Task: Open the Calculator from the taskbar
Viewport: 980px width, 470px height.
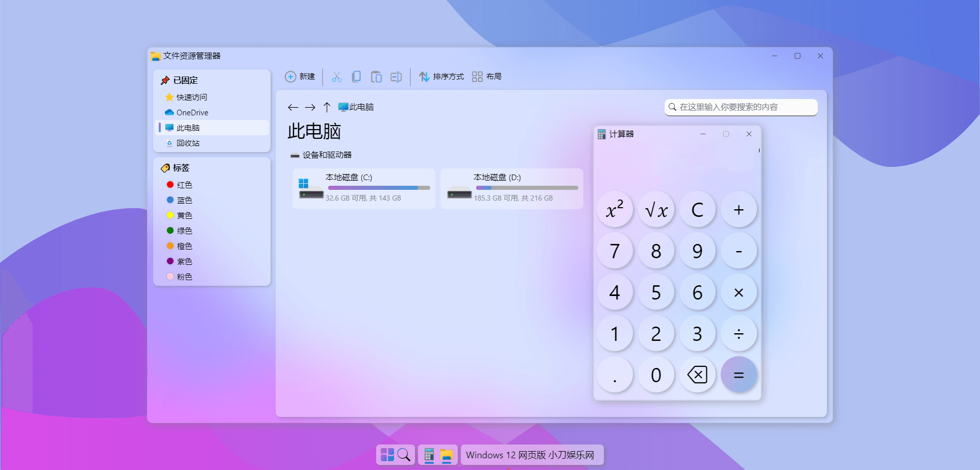Action: (429, 455)
